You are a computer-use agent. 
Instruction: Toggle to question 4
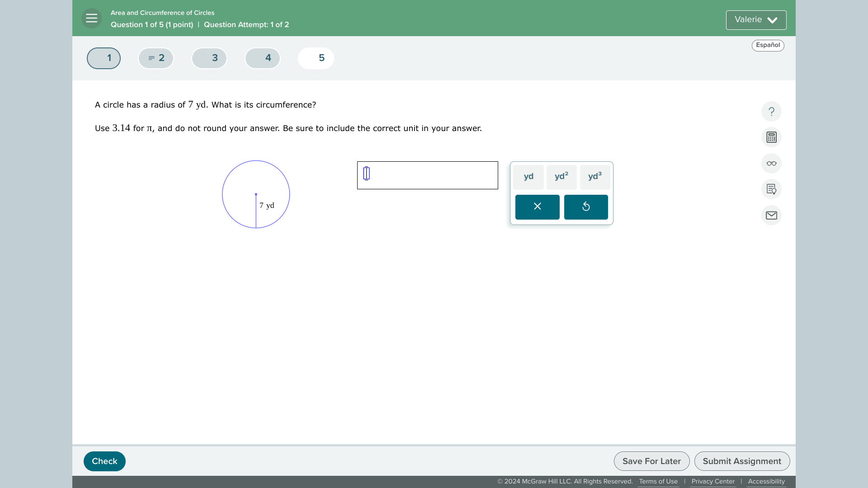(268, 58)
